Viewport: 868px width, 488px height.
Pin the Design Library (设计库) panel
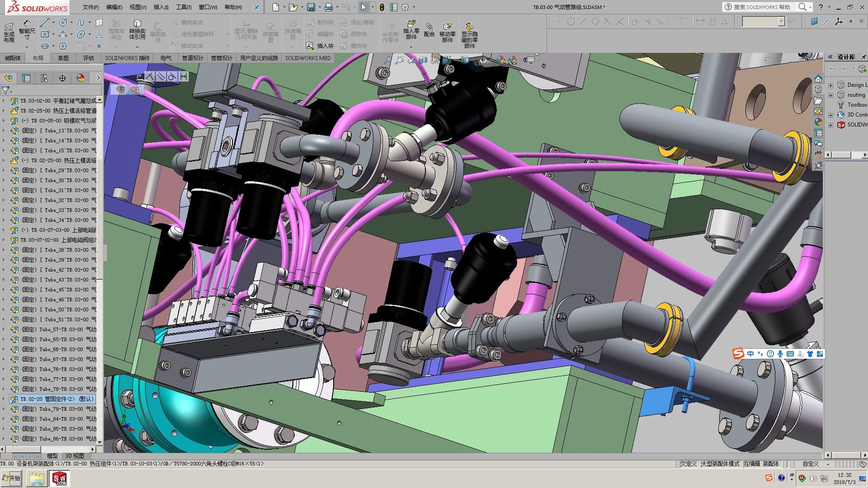(863, 57)
